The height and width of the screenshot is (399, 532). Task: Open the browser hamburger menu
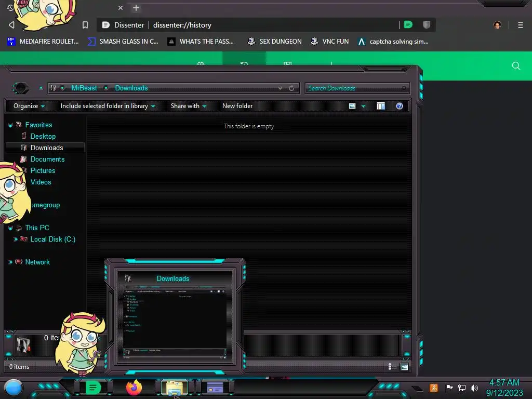coord(520,25)
